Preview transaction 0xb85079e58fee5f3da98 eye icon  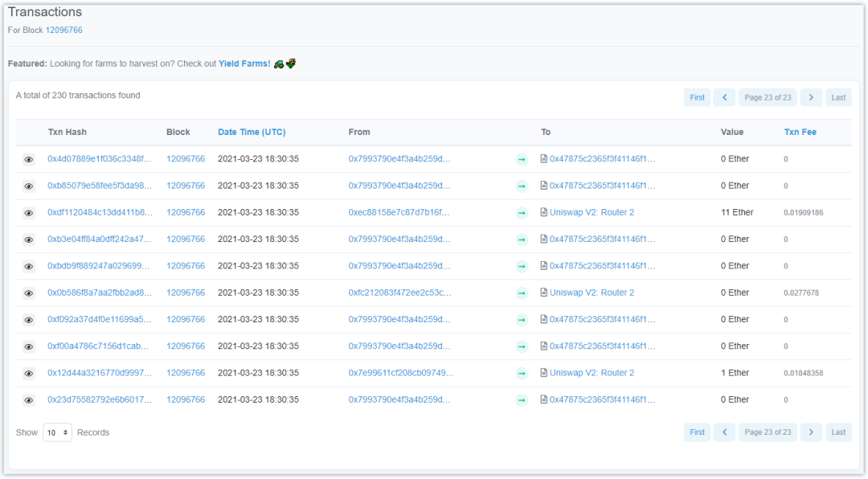click(x=29, y=186)
